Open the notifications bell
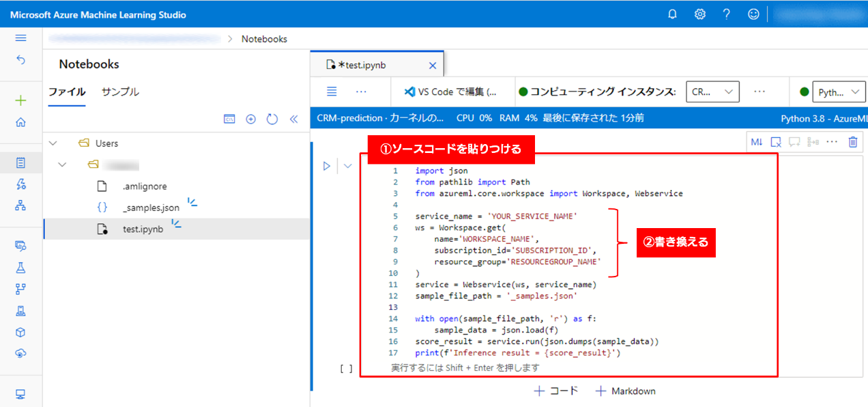The height and width of the screenshot is (407, 868). [x=672, y=14]
